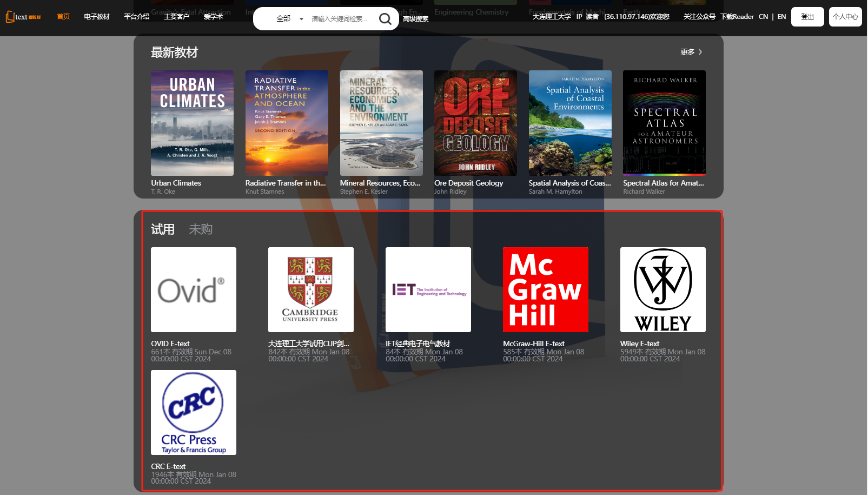868x495 pixels.
Task: Open the 电子教材 menu item
Action: (x=97, y=17)
